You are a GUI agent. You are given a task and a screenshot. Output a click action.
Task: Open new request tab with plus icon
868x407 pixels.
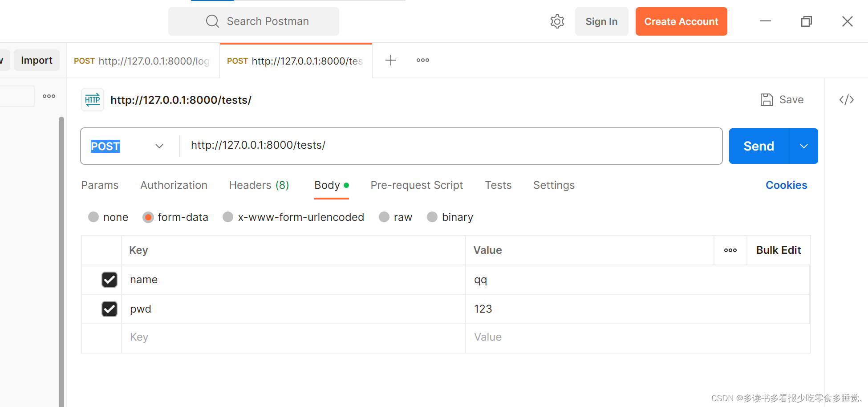click(x=390, y=60)
